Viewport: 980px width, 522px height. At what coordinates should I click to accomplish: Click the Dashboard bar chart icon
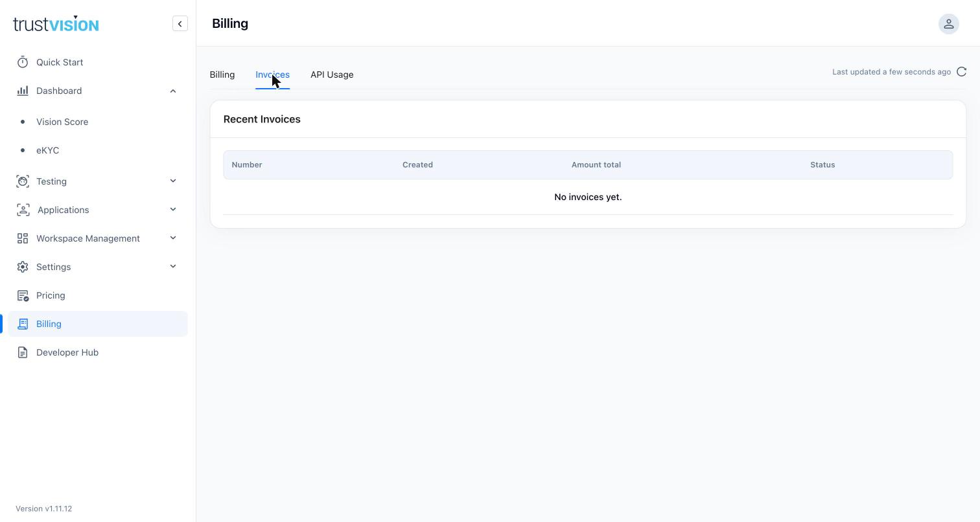tap(23, 91)
